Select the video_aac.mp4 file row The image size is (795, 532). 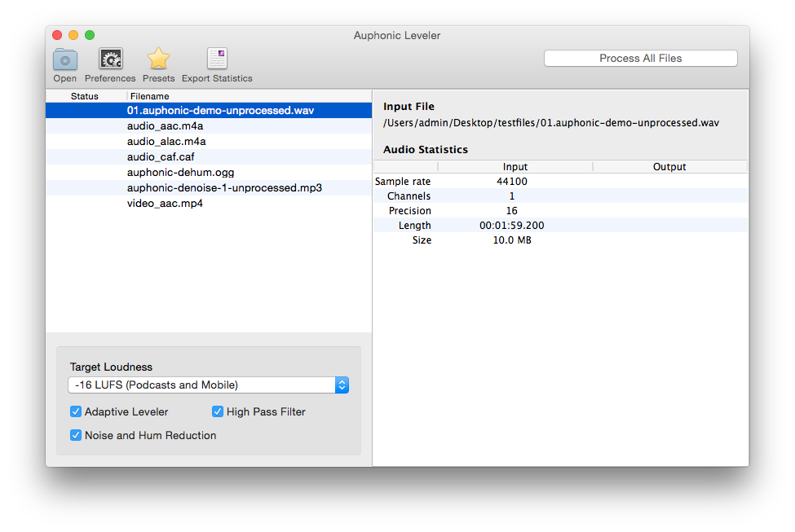click(209, 203)
